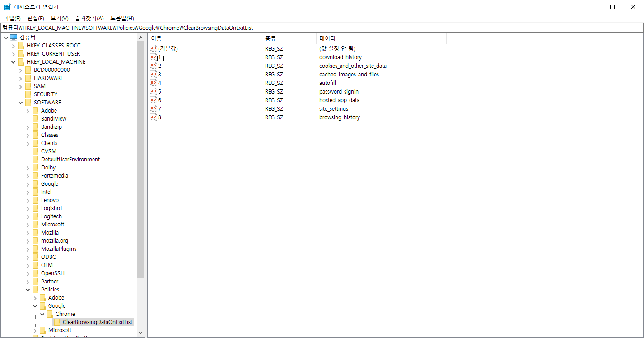Open the 도움말(H) menu
Viewport: 644px width, 338px height.
pos(122,18)
